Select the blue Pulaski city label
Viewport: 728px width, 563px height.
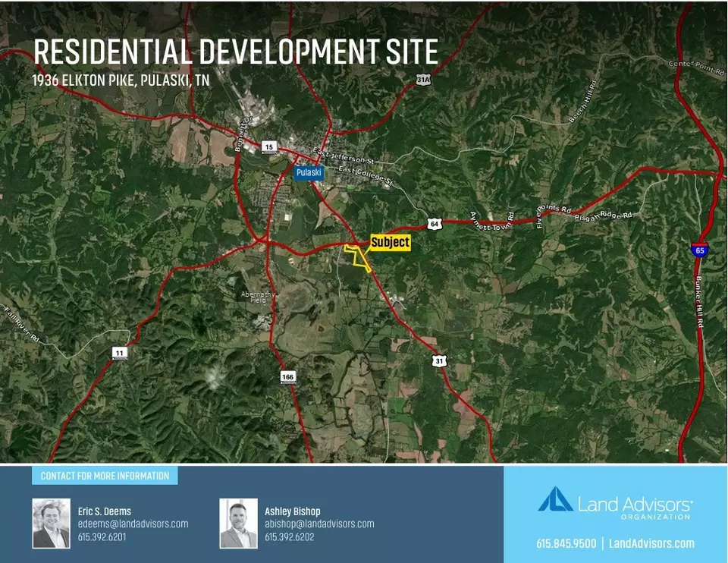tap(309, 172)
